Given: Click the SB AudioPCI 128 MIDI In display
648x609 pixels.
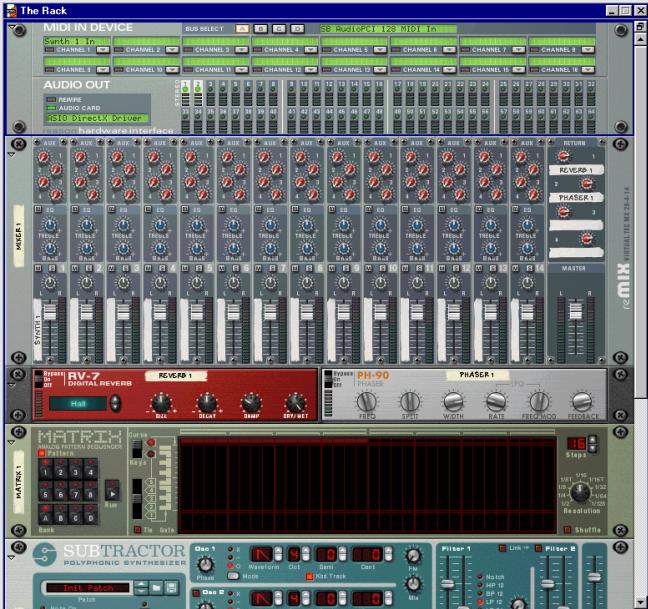Looking at the screenshot, I should [388, 29].
